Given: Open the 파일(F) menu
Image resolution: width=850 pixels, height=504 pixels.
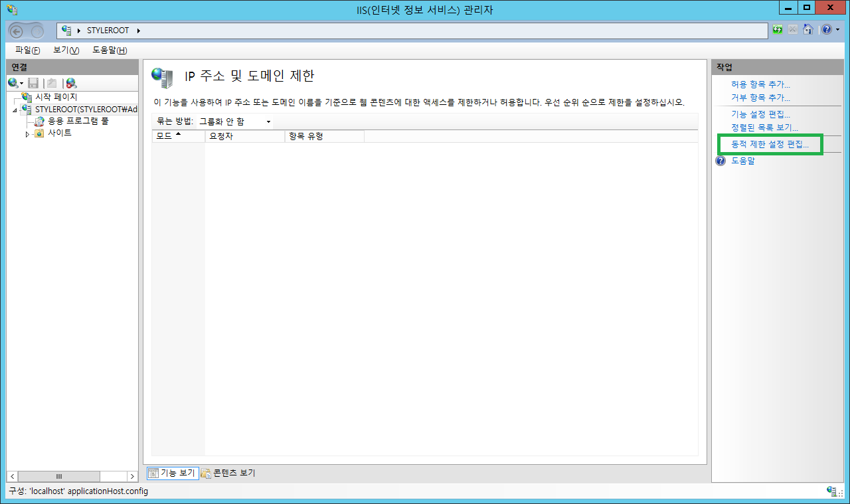Looking at the screenshot, I should [28, 50].
